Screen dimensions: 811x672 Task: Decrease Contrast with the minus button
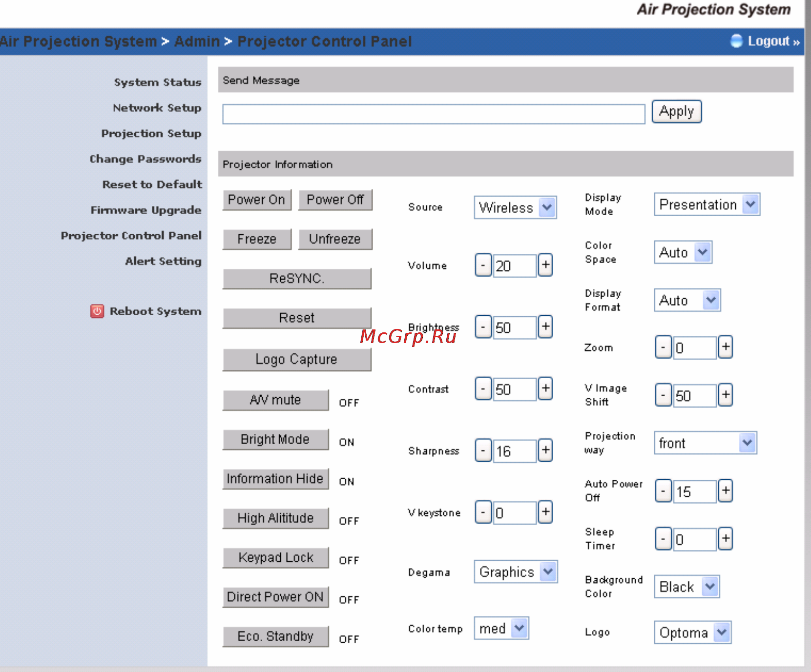pyautogui.click(x=483, y=389)
